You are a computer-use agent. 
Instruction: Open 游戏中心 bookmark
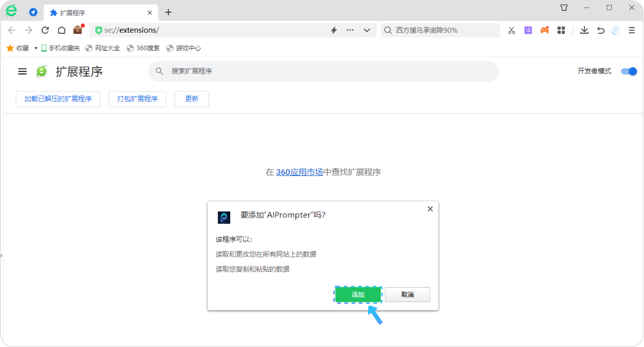tap(184, 48)
